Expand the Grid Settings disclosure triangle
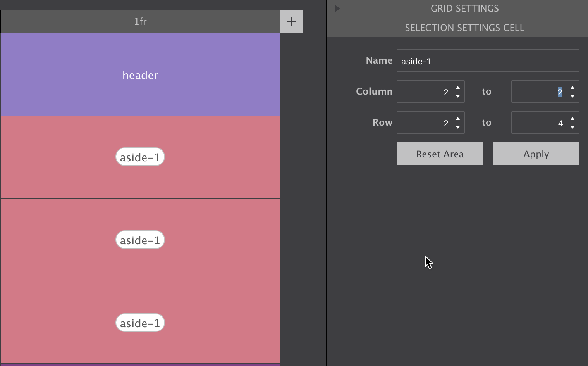The width and height of the screenshot is (588, 366). (337, 9)
